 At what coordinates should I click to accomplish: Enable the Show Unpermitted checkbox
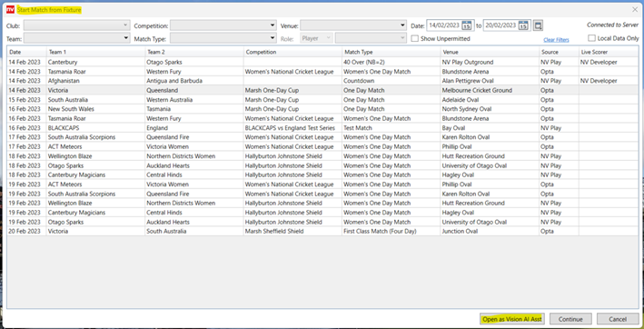coord(415,38)
